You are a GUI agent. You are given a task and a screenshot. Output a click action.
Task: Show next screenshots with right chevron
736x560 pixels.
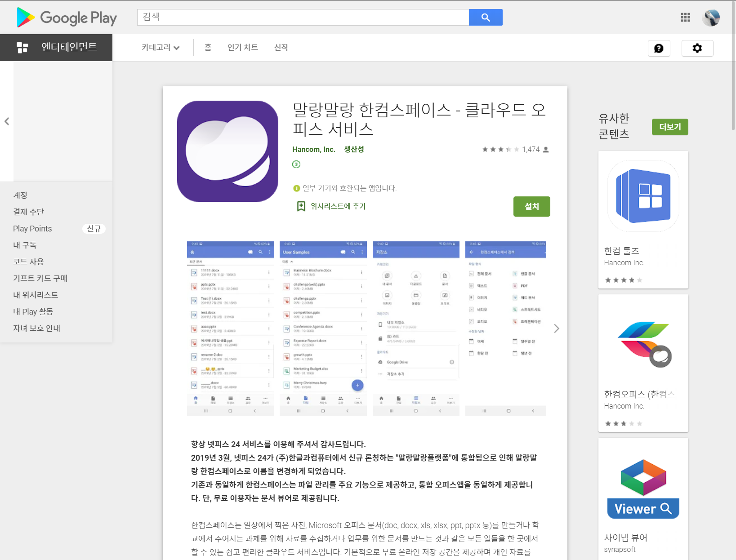point(557,329)
